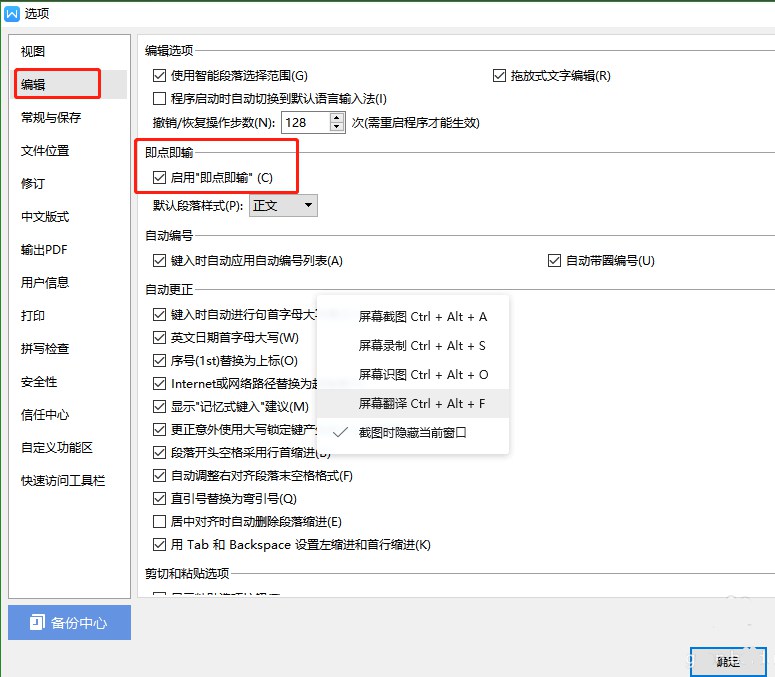Viewport: 775px width, 677px height.
Task: Toggle 直引号替换为弯引号(Q) checkbox
Action: point(159,499)
